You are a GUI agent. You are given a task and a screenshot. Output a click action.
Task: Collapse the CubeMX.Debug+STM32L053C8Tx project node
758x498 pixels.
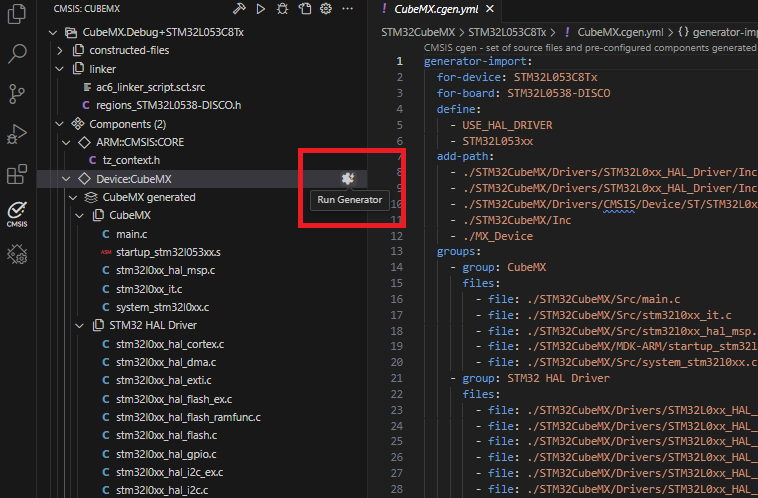point(53,32)
